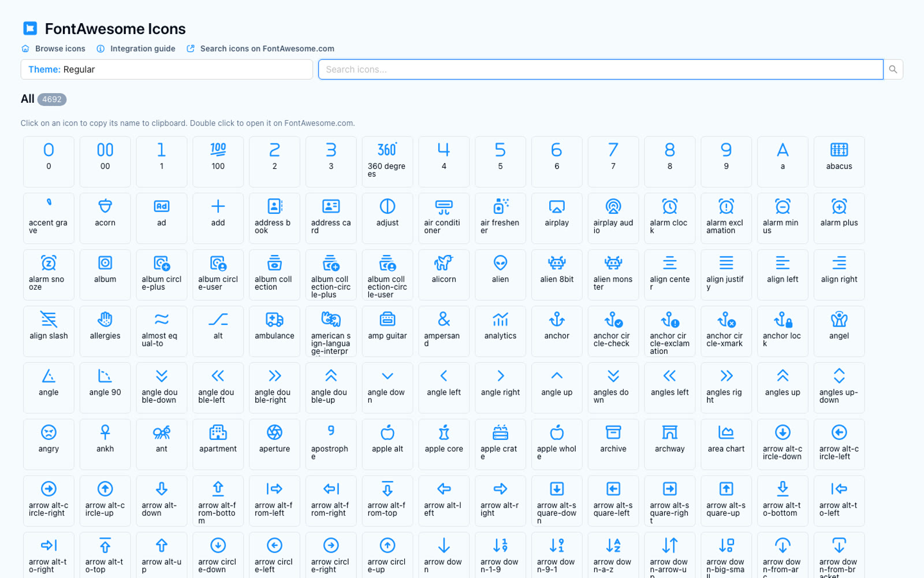924x578 pixels.
Task: Open Search icons on FontAwesome.com link
Action: click(260, 49)
